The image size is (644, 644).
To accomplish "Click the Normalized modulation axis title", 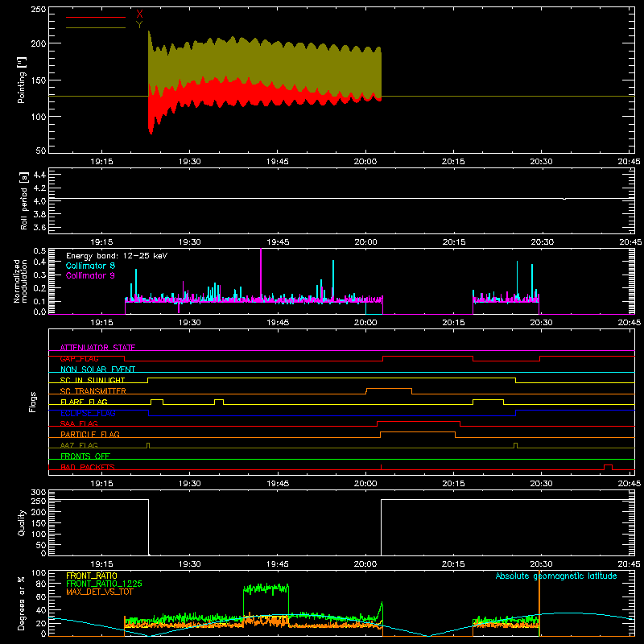I will click(x=21, y=281).
